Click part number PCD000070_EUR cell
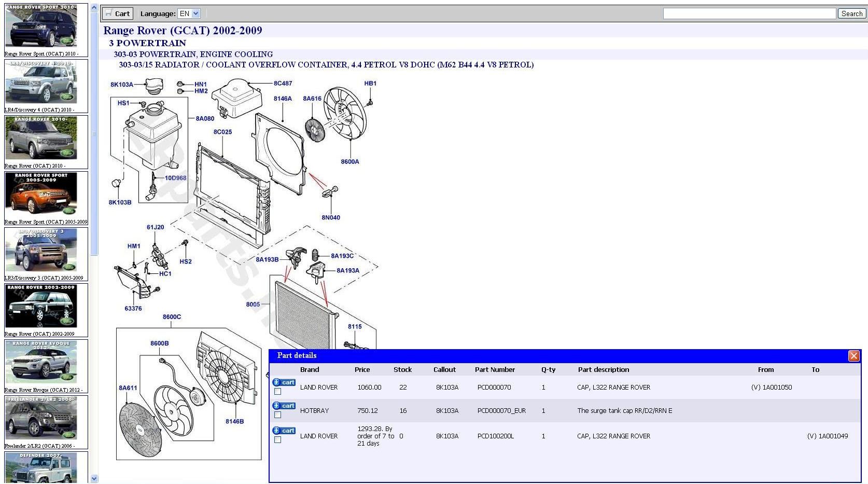The image size is (868, 484). [501, 410]
